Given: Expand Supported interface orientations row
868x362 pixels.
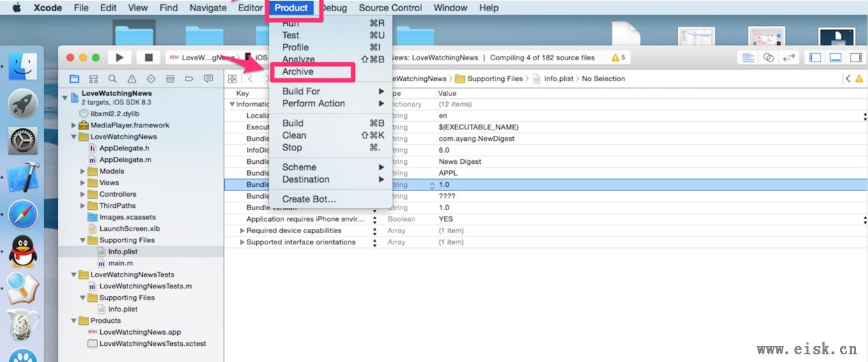Looking at the screenshot, I should coord(243,242).
